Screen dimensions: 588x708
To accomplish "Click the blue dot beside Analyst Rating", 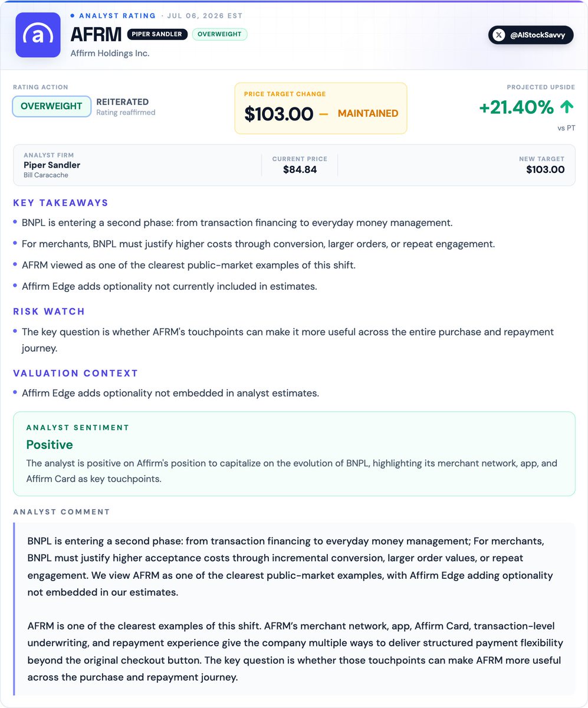I will pos(73,16).
